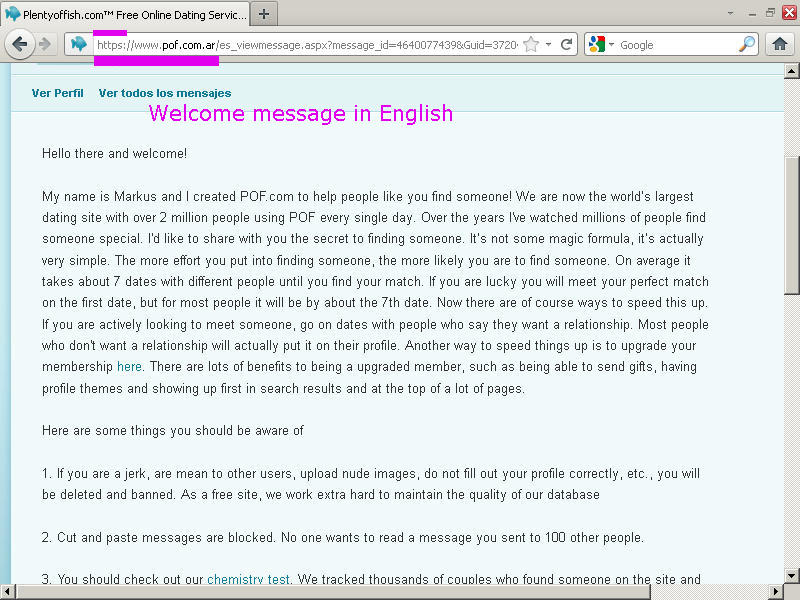Click the vertical scrollbar down arrow
This screenshot has width=800, height=600.
pyautogui.click(x=791, y=576)
